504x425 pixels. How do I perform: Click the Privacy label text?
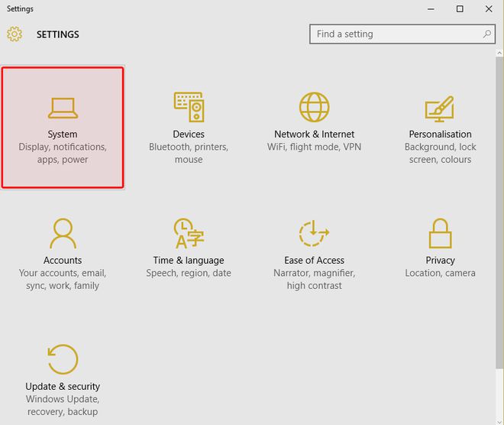[x=441, y=261]
